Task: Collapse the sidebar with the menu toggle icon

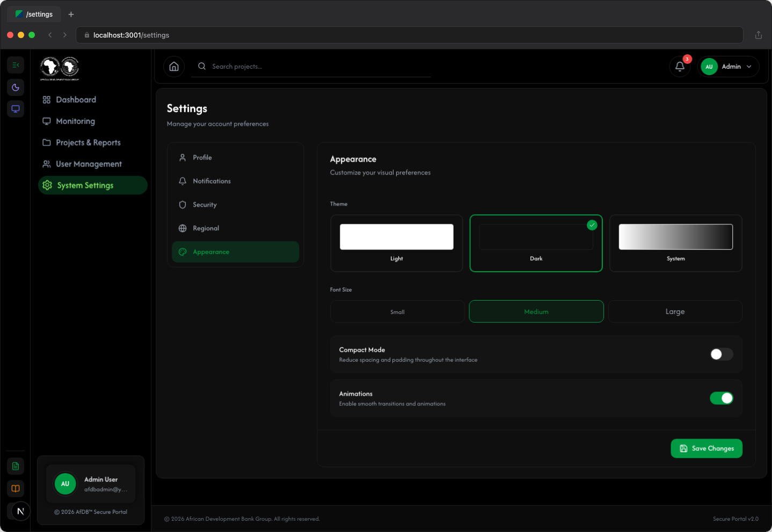Action: coord(16,65)
